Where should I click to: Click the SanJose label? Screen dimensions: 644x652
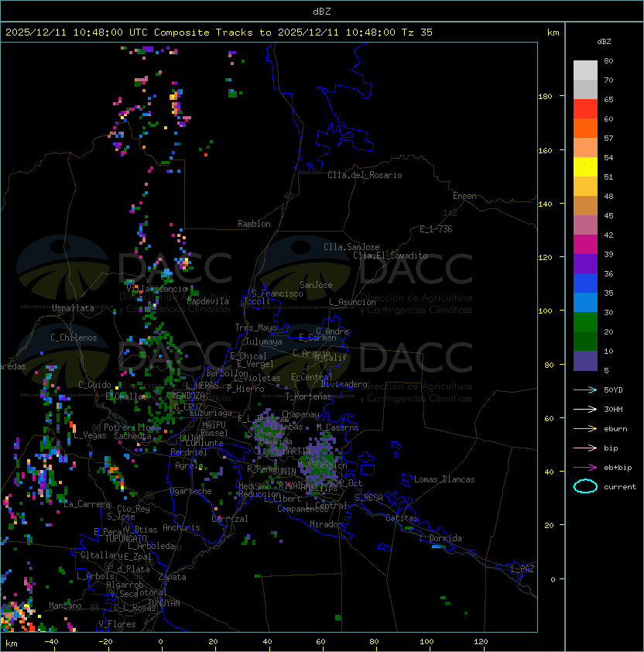click(x=316, y=285)
